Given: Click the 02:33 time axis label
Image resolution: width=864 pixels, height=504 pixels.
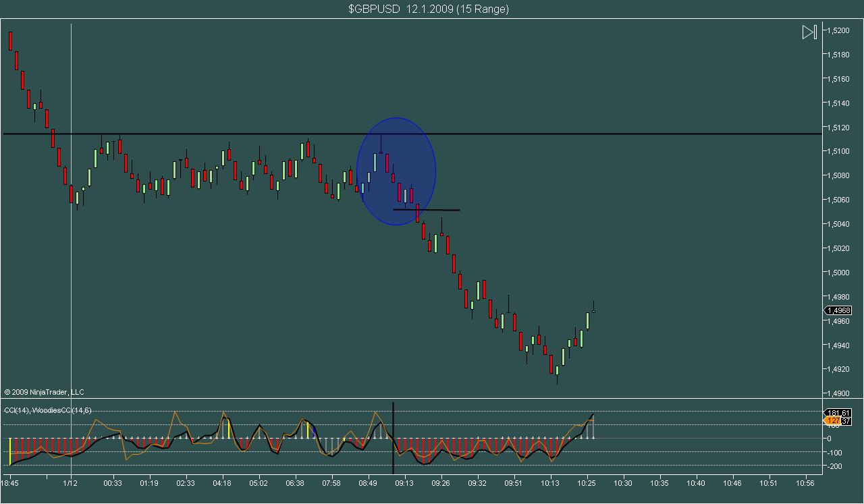Looking at the screenshot, I should [x=186, y=483].
